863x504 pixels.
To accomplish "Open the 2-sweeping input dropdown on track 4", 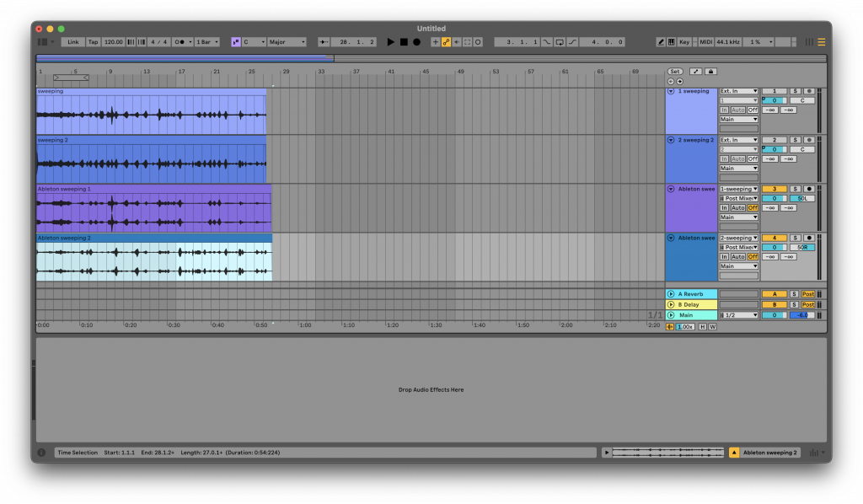I will coord(738,239).
